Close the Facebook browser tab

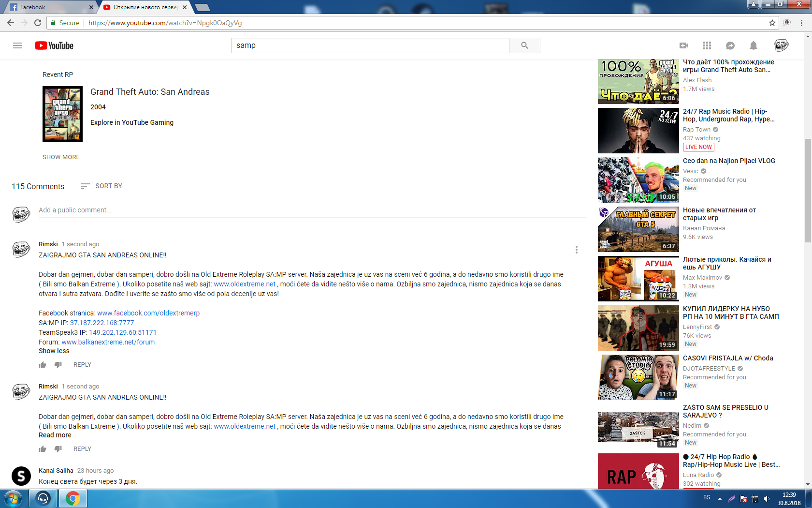(x=91, y=7)
